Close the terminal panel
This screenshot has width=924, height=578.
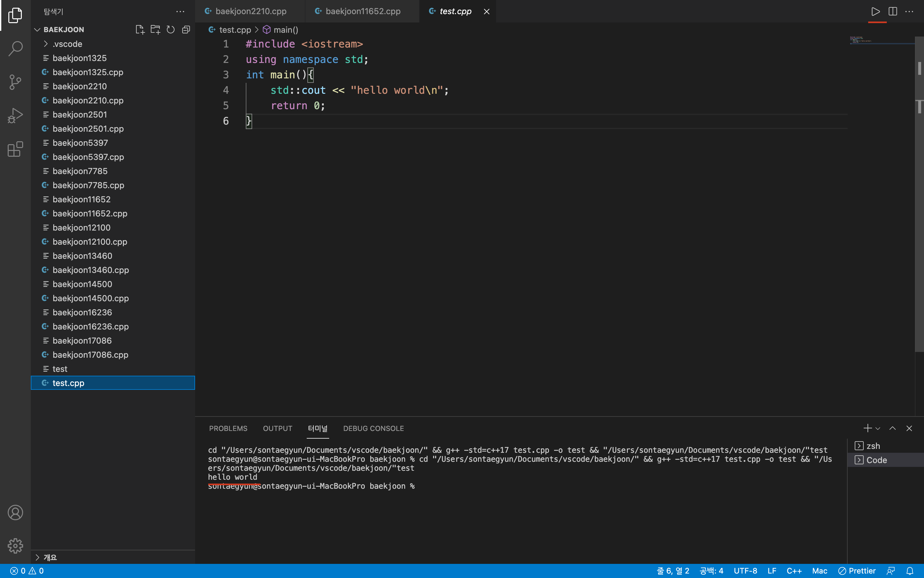pos(909,428)
